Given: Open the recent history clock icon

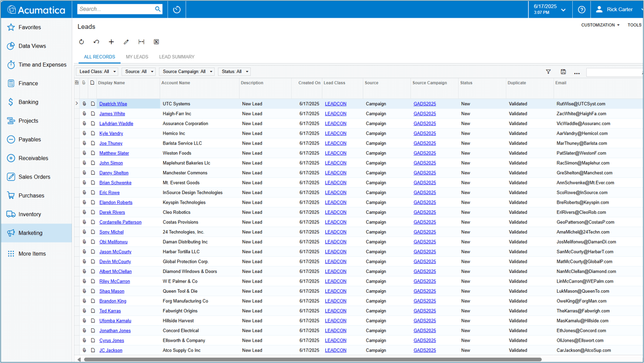Looking at the screenshot, I should click(177, 10).
